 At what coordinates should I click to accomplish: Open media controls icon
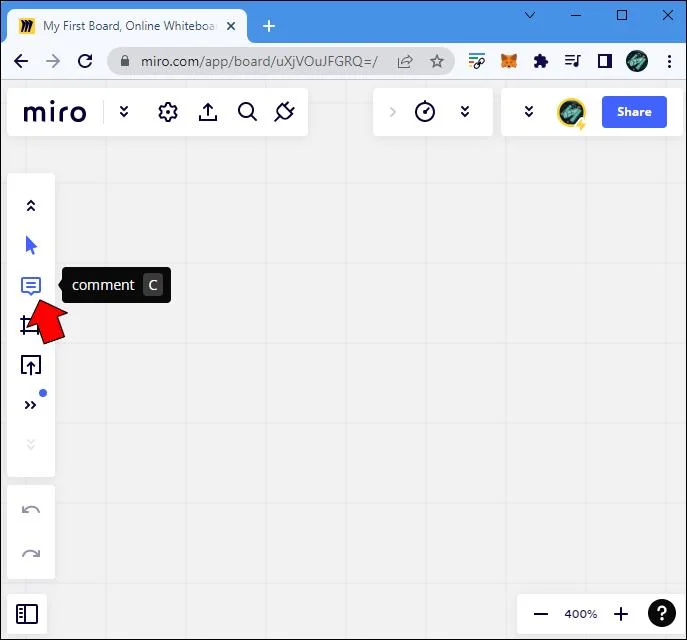click(573, 61)
